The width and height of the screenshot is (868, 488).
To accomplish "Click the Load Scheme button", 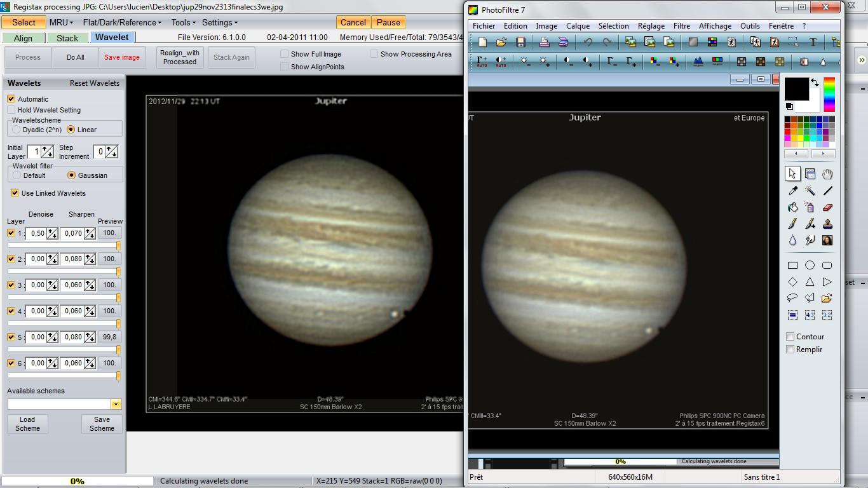I will [x=27, y=424].
